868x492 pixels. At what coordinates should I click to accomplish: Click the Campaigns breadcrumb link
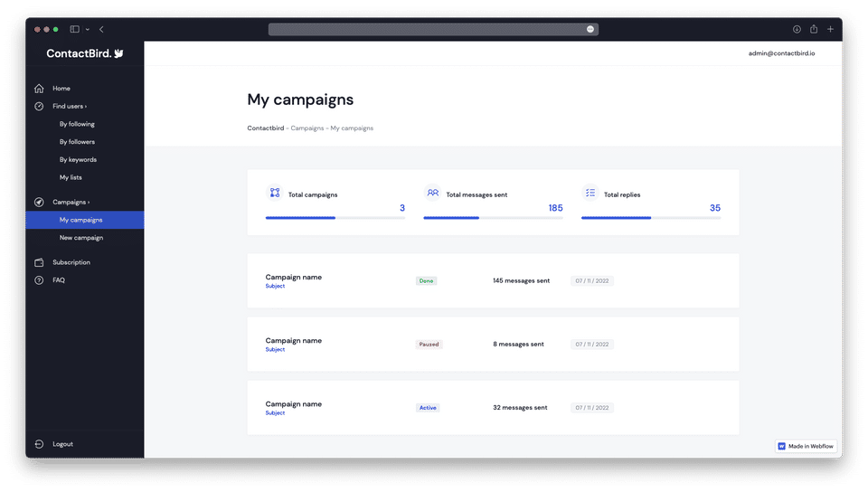307,128
